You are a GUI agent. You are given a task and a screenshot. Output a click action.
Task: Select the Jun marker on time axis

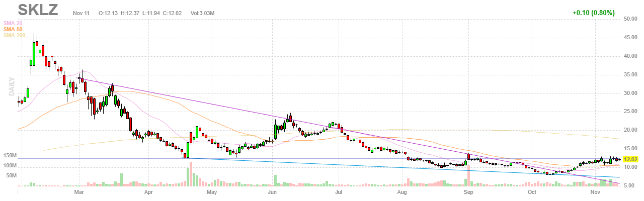click(x=273, y=192)
